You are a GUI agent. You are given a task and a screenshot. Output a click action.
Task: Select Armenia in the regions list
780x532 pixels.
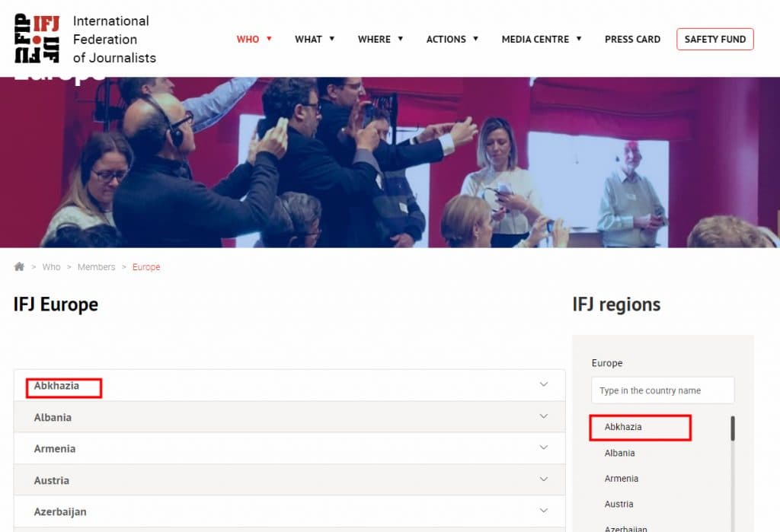[x=622, y=479]
